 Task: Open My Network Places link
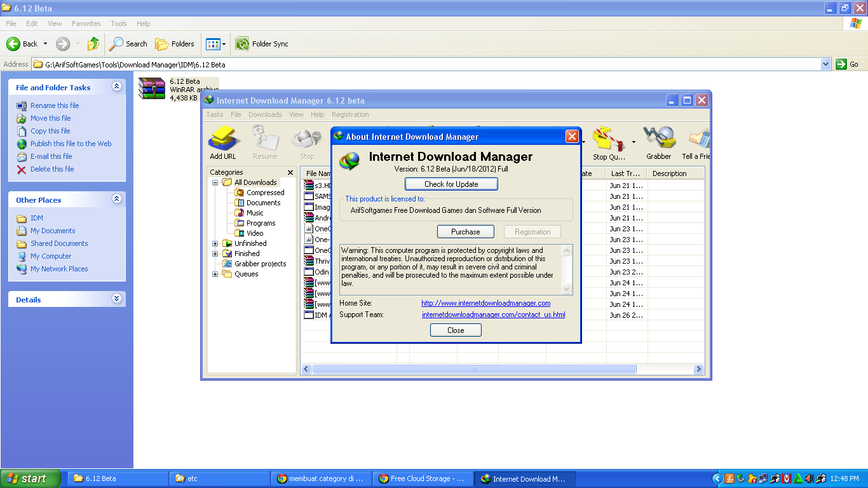pyautogui.click(x=59, y=269)
